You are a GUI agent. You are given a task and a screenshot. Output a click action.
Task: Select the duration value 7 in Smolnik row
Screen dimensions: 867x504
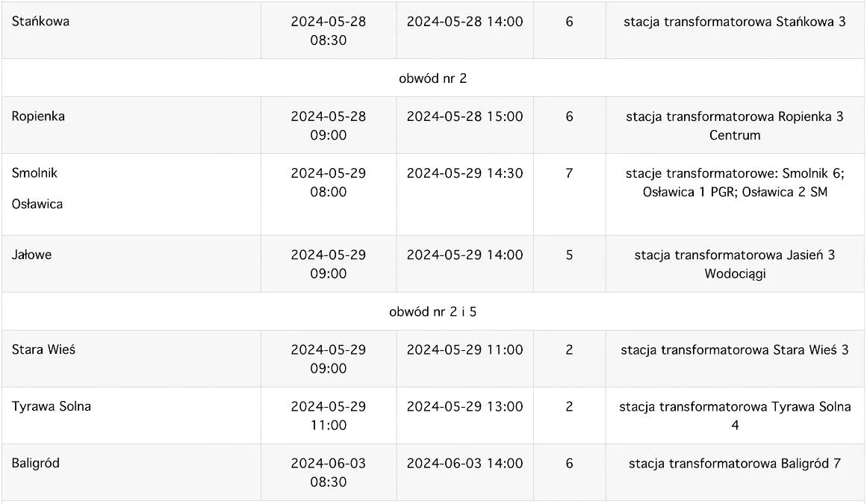[569, 173]
